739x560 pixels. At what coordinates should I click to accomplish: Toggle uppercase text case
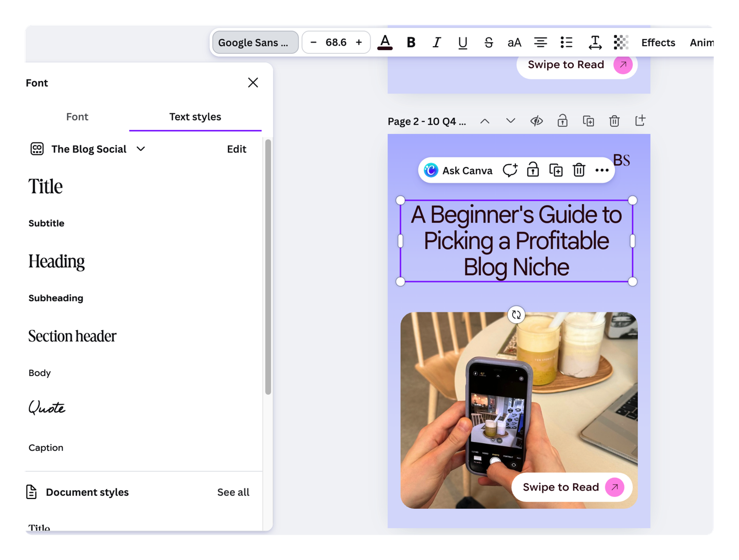(x=514, y=43)
